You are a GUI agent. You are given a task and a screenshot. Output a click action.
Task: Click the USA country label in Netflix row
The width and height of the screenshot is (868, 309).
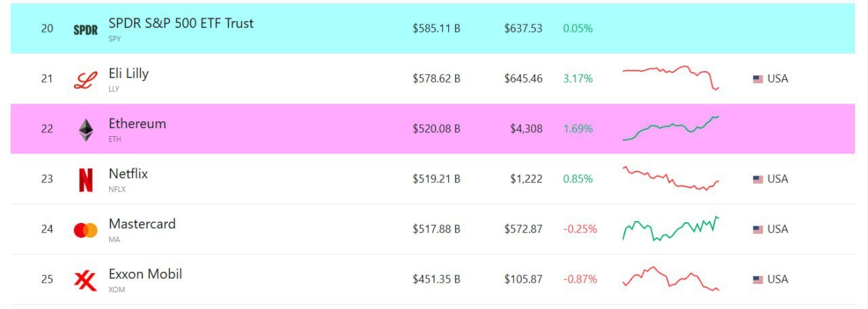778,179
